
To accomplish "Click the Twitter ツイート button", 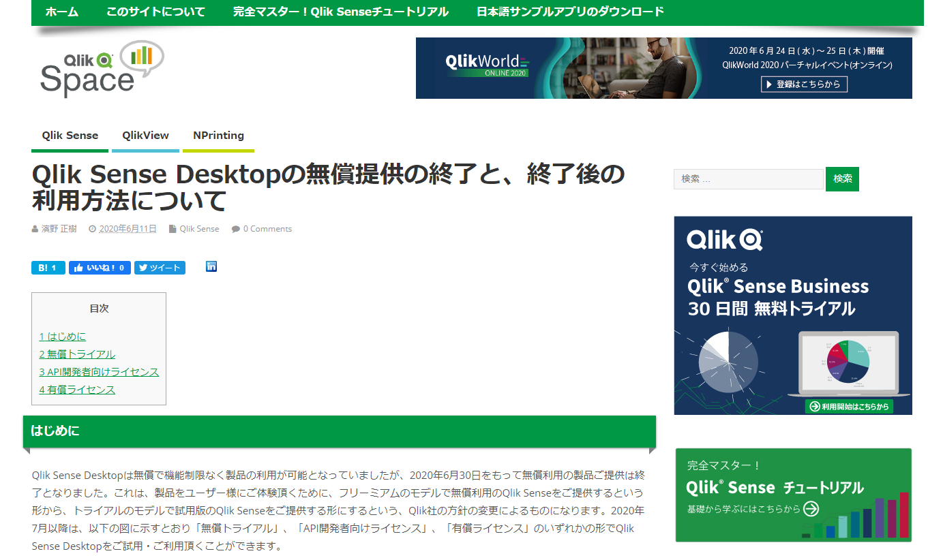I will click(x=160, y=268).
